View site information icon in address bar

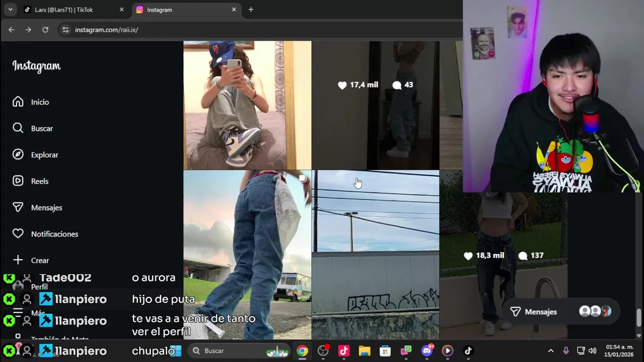coord(65,30)
